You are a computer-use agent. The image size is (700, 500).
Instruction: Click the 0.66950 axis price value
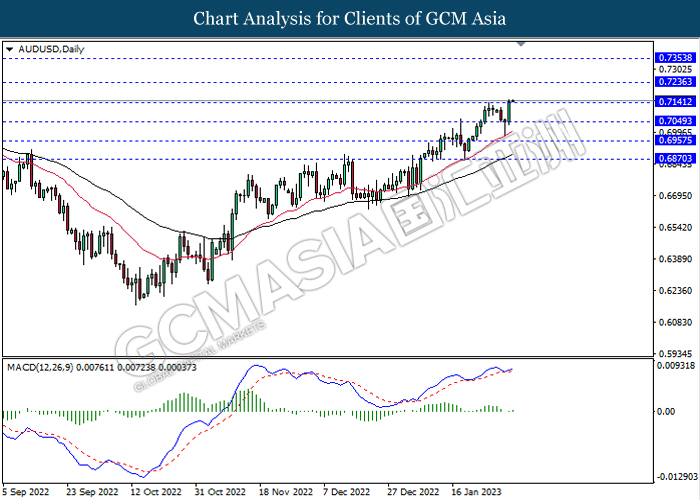[675, 196]
